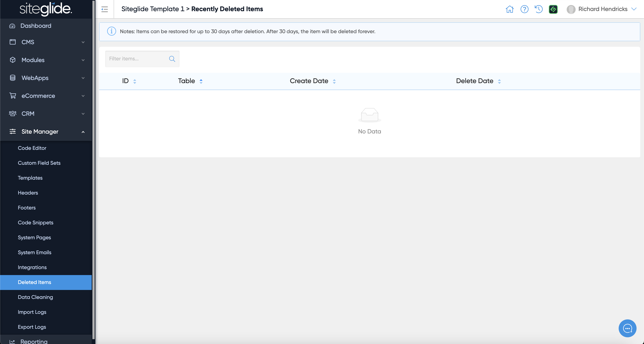Click the Dashboard gauge icon

point(12,26)
